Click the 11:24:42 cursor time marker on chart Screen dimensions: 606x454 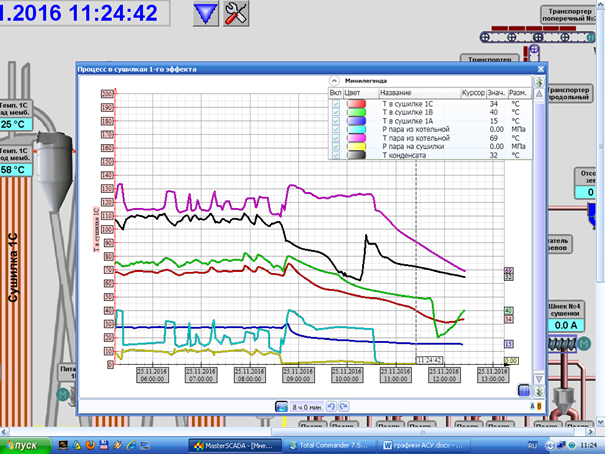point(428,359)
